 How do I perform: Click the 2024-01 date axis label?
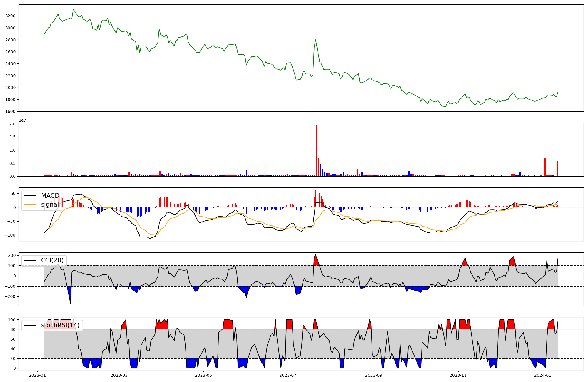(542, 375)
